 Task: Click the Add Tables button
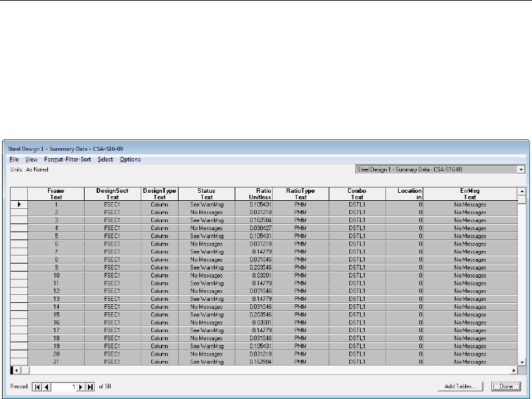point(460,386)
